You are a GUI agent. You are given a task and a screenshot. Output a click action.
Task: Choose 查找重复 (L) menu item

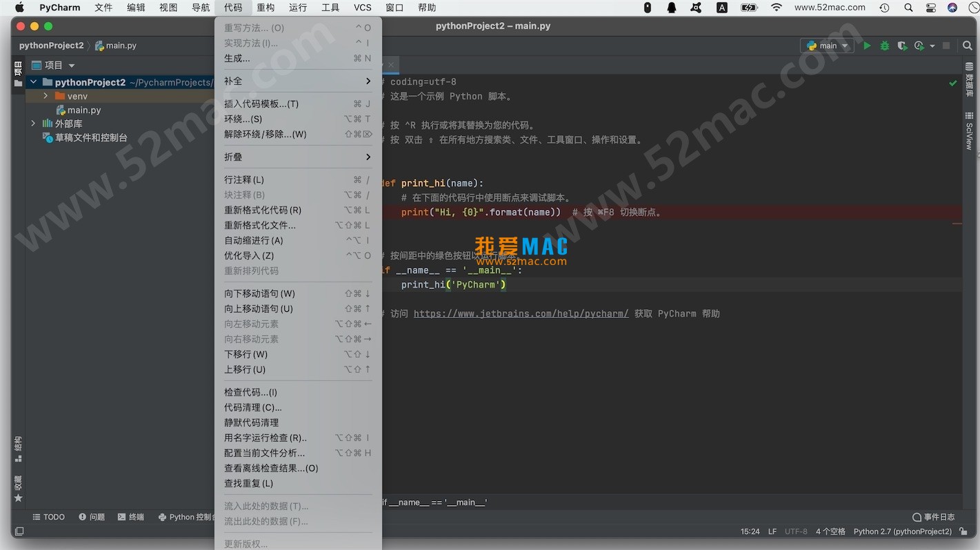[x=298, y=483]
